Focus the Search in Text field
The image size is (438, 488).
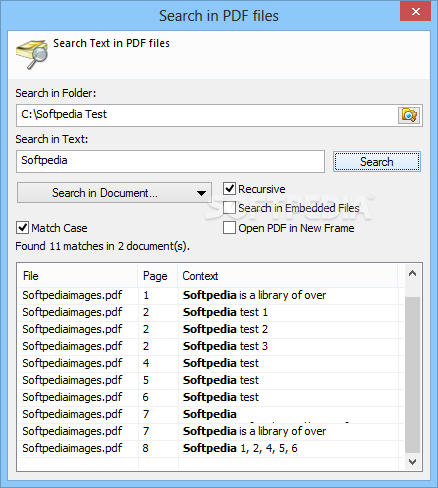pyautogui.click(x=170, y=161)
